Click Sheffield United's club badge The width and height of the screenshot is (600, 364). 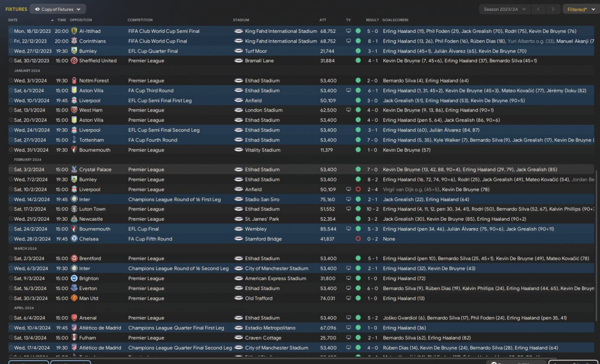tap(74, 60)
